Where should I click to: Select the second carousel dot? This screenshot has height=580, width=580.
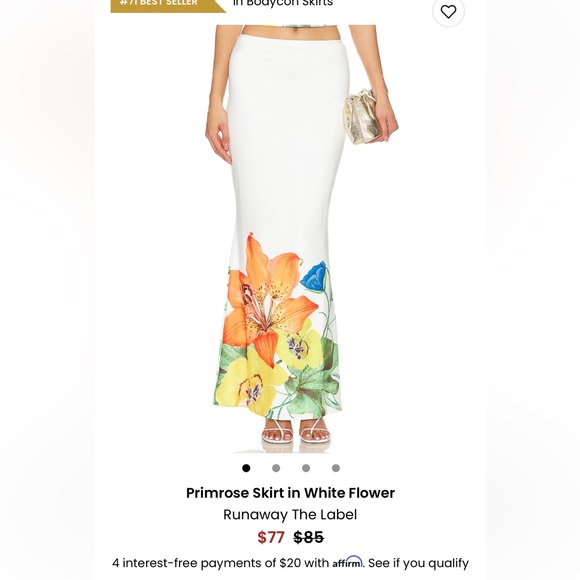(x=276, y=468)
